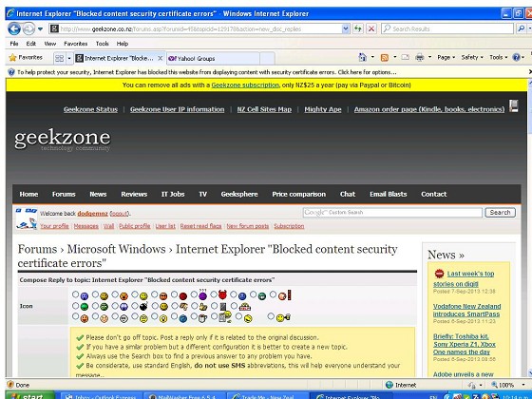Open the Home button dropdown arrow
Screen dimensions: 532x399
tap(372, 57)
